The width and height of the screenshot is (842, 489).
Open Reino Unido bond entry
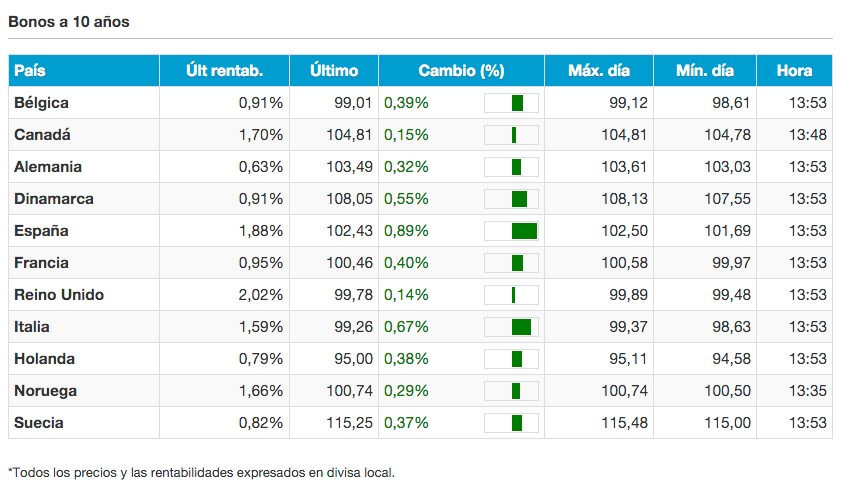[59, 295]
